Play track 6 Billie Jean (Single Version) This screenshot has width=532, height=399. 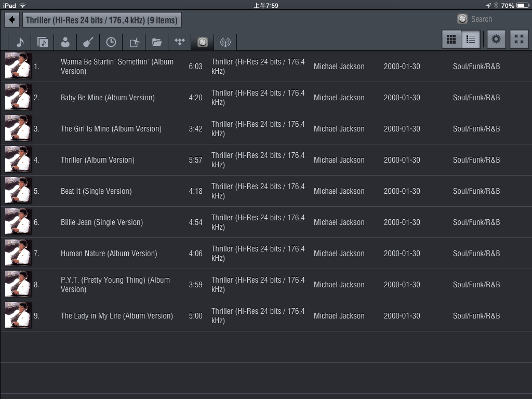[x=101, y=222]
